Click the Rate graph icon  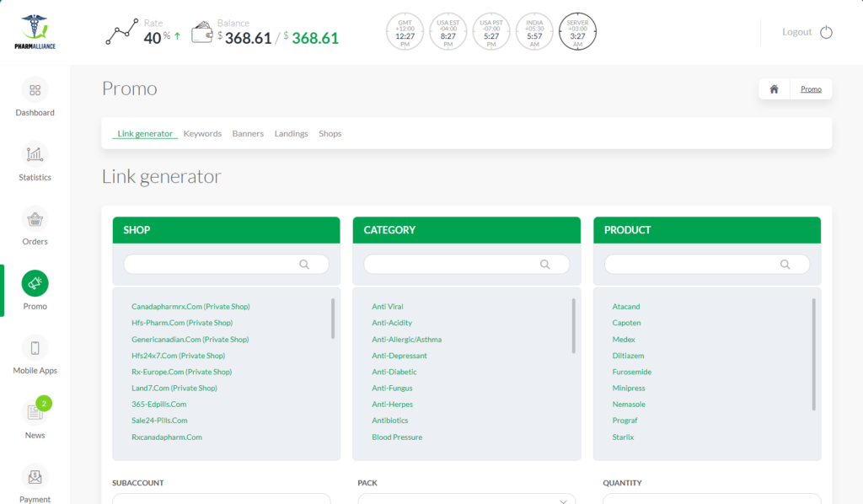(121, 31)
